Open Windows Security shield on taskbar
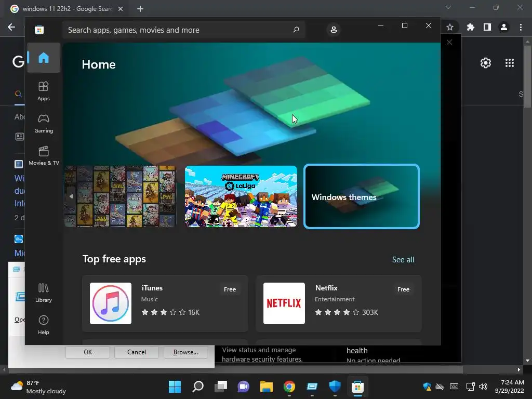This screenshot has width=532, height=399. click(x=335, y=387)
